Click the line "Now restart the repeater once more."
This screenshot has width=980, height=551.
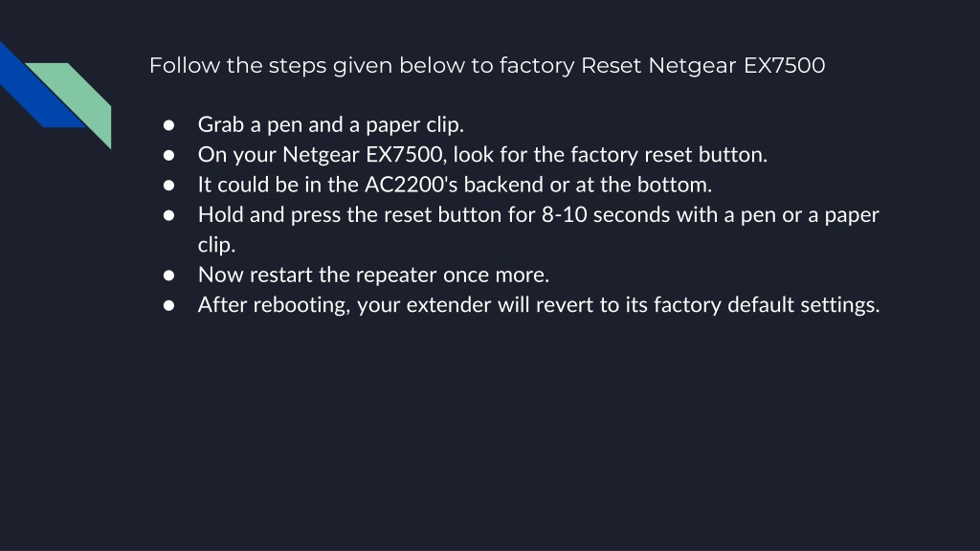pyautogui.click(x=374, y=275)
